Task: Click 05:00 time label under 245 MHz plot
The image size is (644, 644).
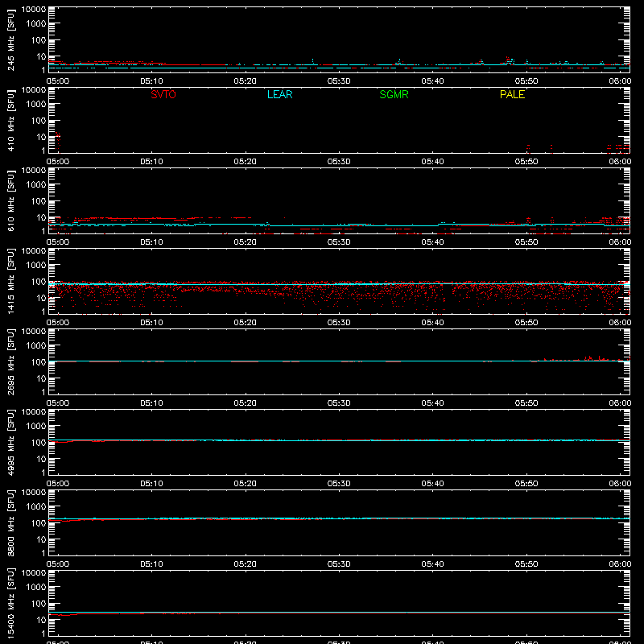Action: click(58, 81)
